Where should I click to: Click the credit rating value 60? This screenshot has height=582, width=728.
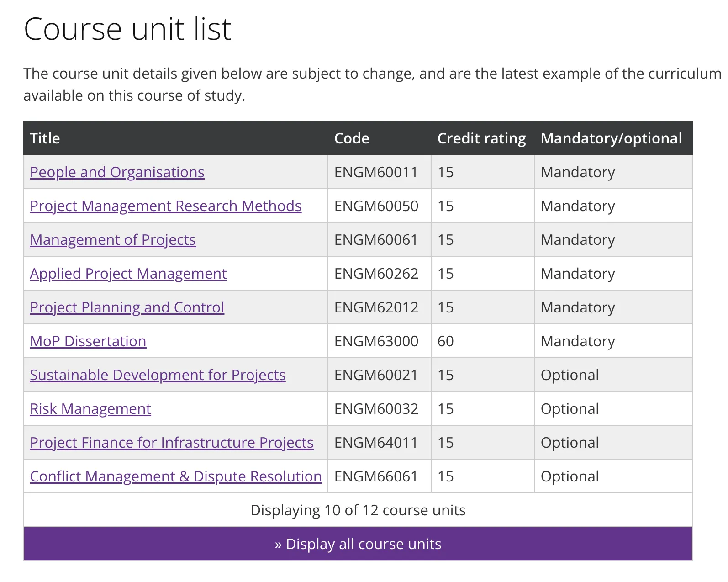pos(445,341)
